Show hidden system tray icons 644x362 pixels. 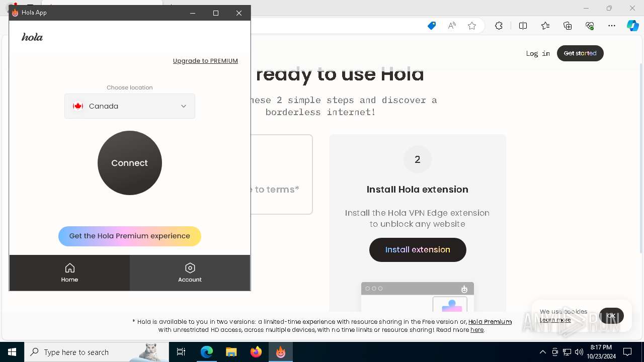542,352
